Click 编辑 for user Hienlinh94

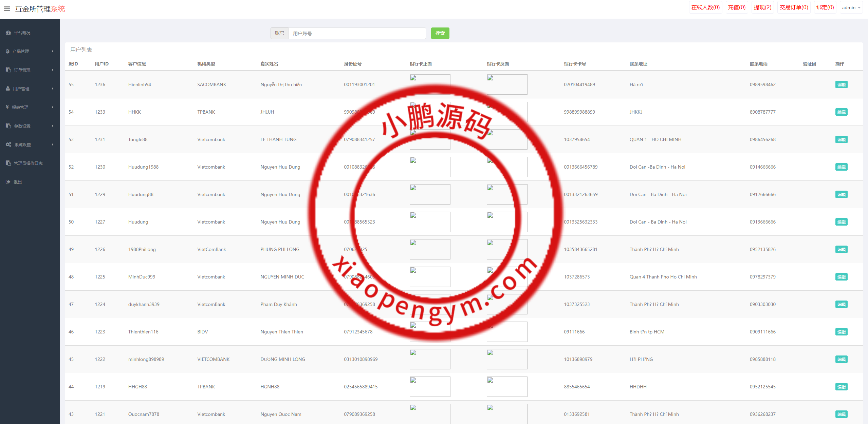[841, 84]
